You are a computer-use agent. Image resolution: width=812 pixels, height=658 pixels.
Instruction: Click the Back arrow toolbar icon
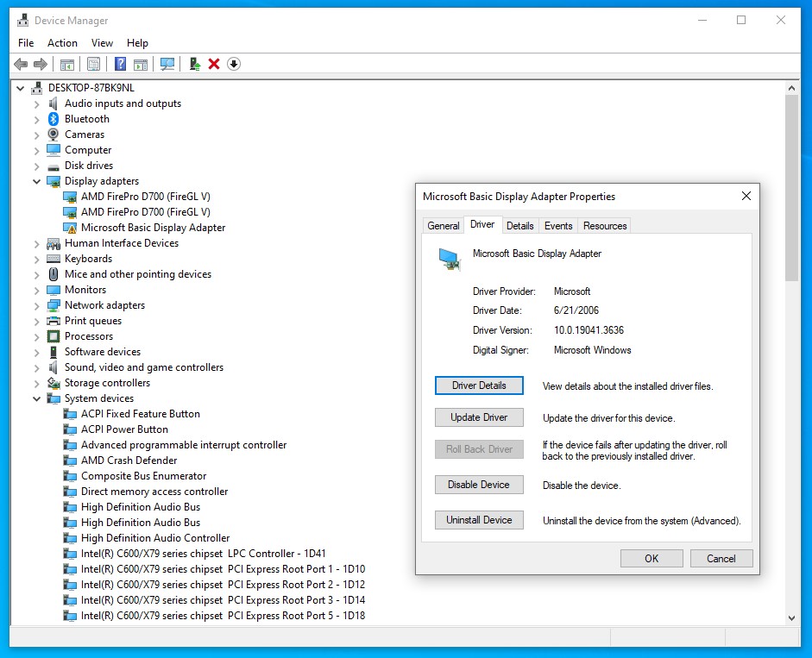click(x=22, y=64)
